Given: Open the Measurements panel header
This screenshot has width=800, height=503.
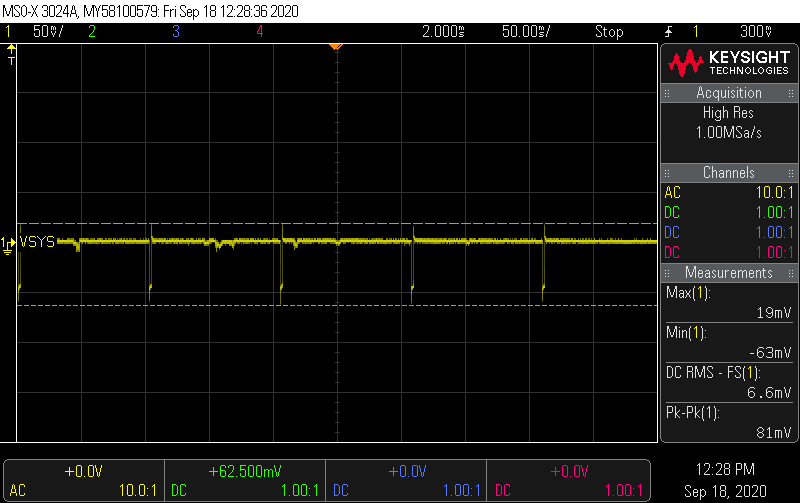Looking at the screenshot, I should tap(729, 273).
